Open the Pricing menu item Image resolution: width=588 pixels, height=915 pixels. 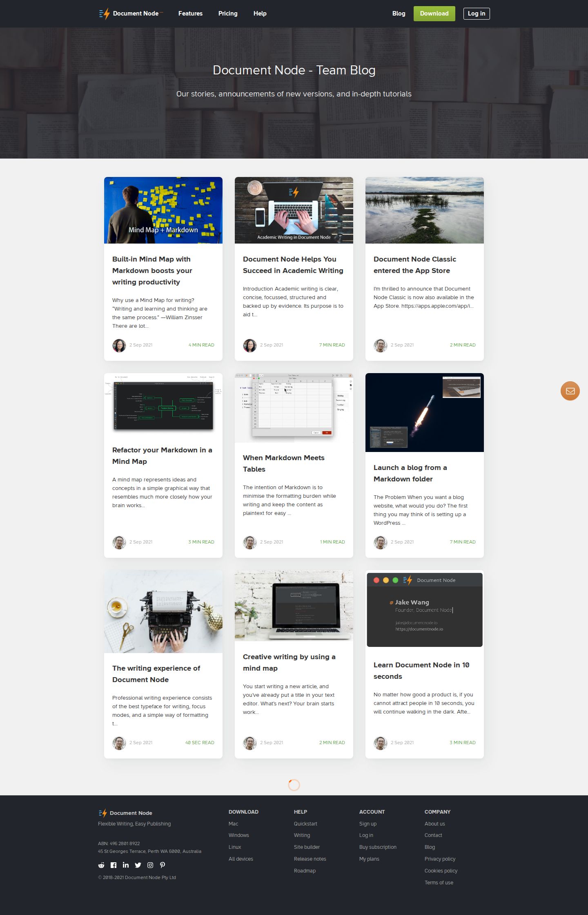(228, 13)
